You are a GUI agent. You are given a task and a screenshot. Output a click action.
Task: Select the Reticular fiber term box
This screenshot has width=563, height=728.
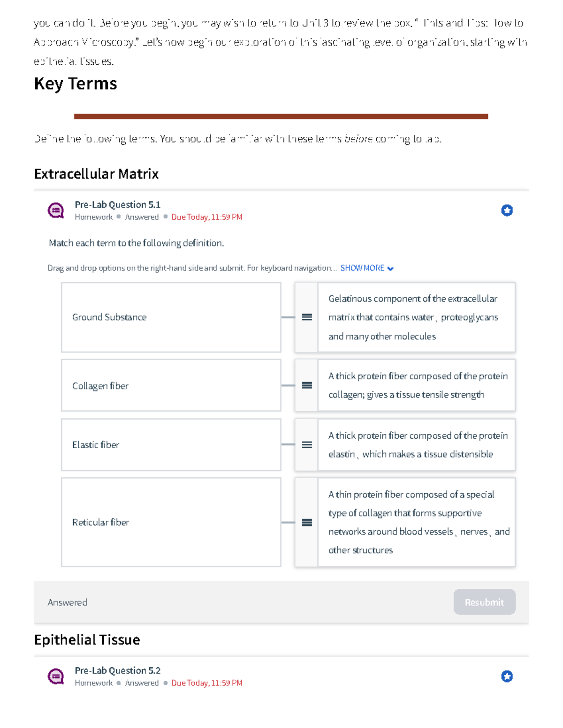coord(171,522)
